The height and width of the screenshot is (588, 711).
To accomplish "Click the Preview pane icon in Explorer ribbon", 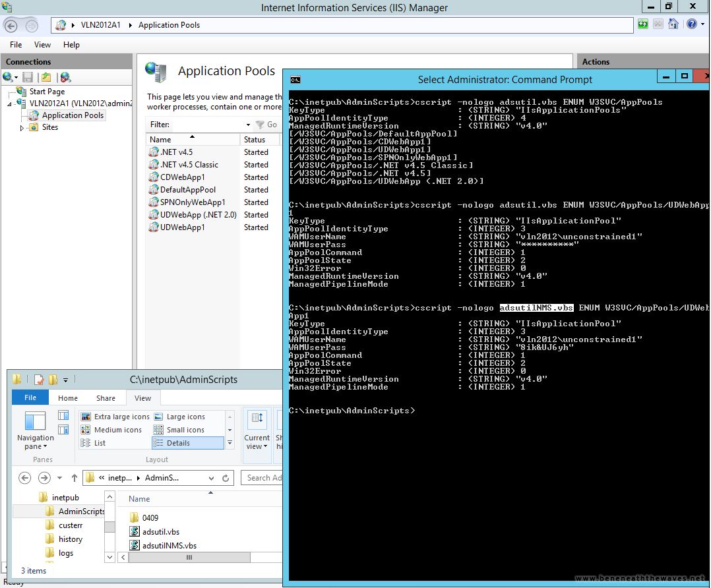I will click(63, 415).
